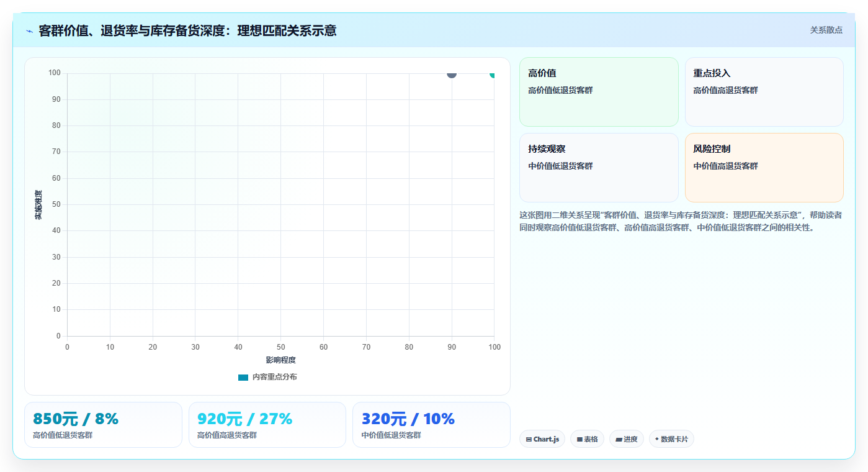Open the 风险控制 orange card
This screenshot has height=472, width=868.
[x=764, y=168]
